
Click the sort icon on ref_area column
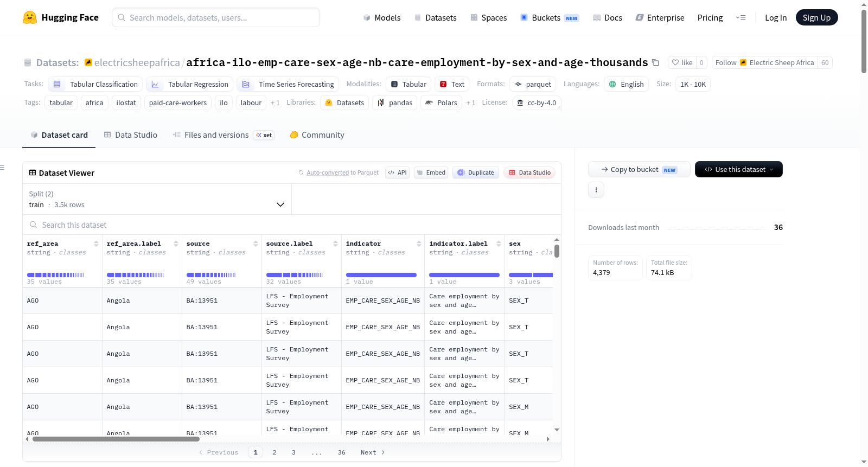point(96,244)
